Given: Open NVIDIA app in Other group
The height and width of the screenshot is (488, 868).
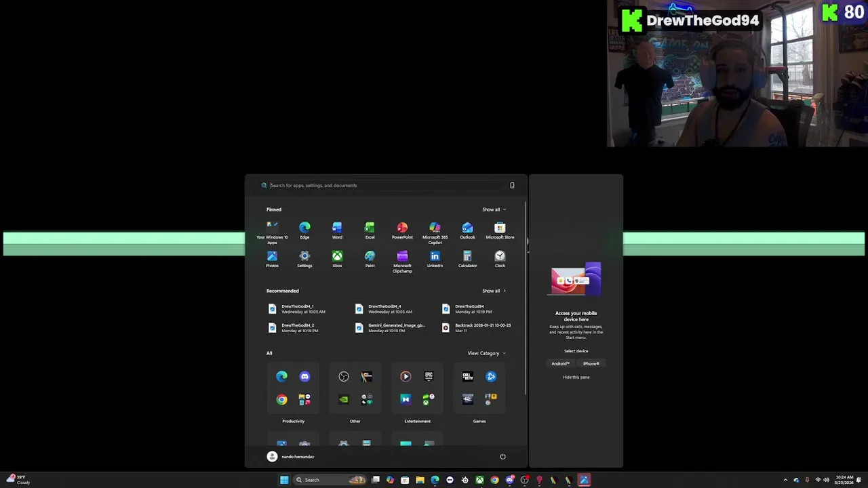Looking at the screenshot, I should click(344, 399).
